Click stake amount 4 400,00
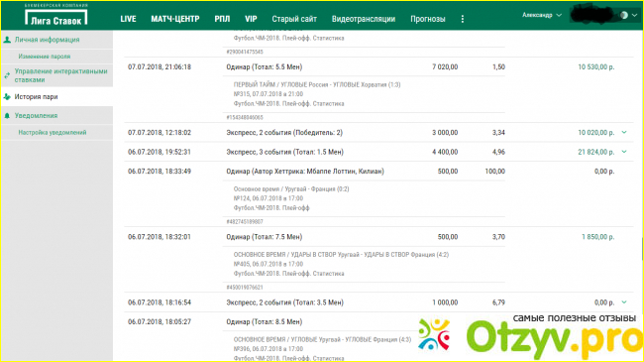Viewport: 644px width, 362px height. [x=445, y=152]
